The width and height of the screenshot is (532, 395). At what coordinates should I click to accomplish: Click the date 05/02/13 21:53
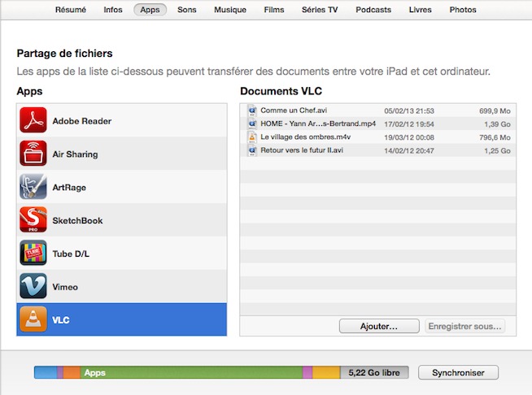coord(409,111)
